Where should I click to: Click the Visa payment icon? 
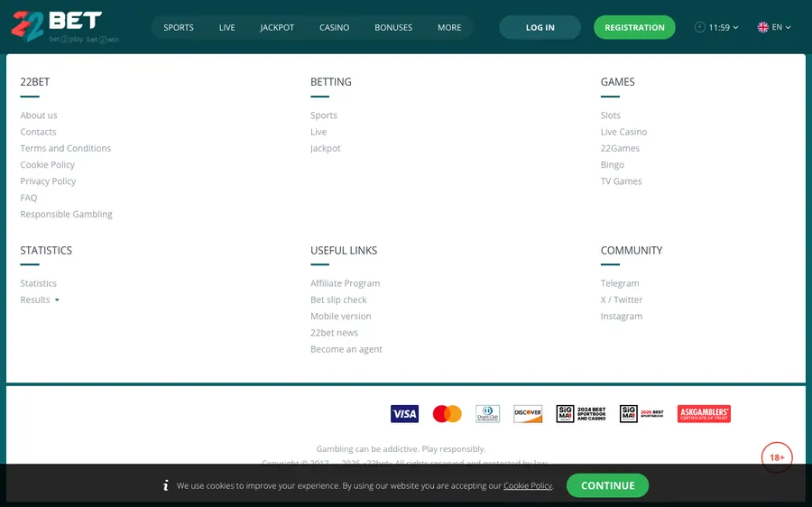click(404, 414)
